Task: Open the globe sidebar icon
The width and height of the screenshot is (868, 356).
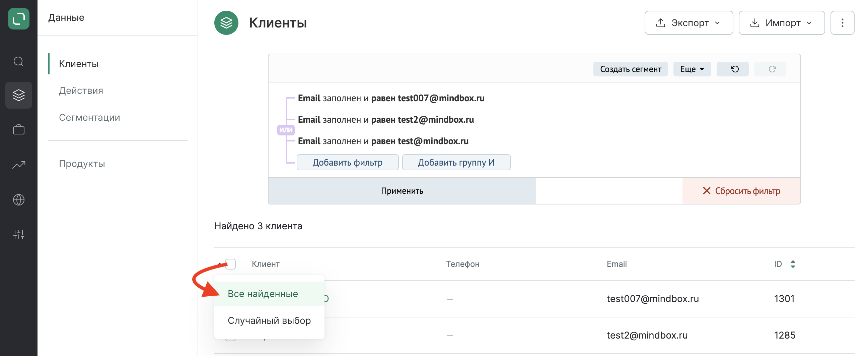Action: click(x=18, y=200)
